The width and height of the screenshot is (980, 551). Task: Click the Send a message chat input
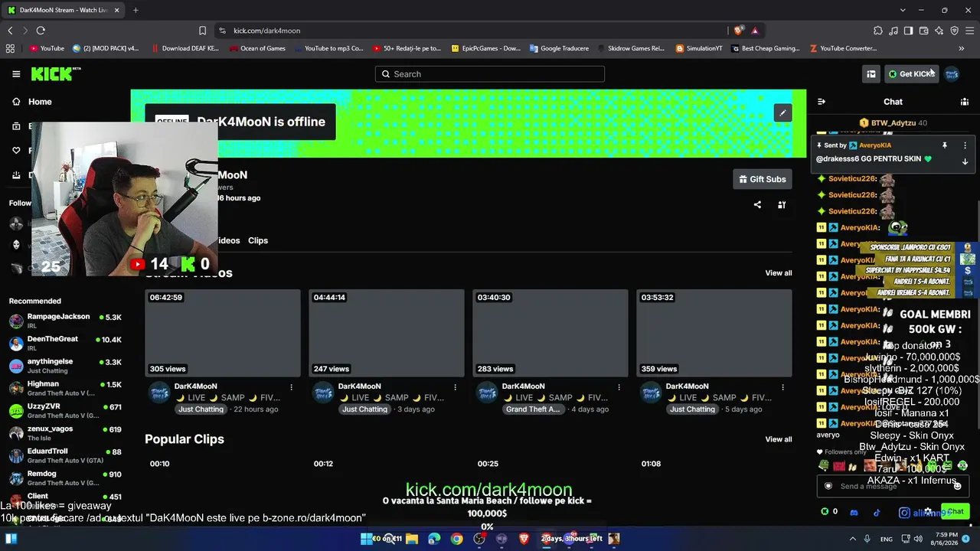click(x=892, y=486)
